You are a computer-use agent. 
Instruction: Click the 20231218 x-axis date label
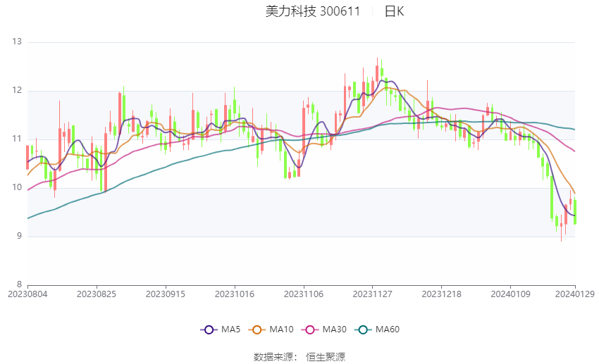tap(442, 294)
